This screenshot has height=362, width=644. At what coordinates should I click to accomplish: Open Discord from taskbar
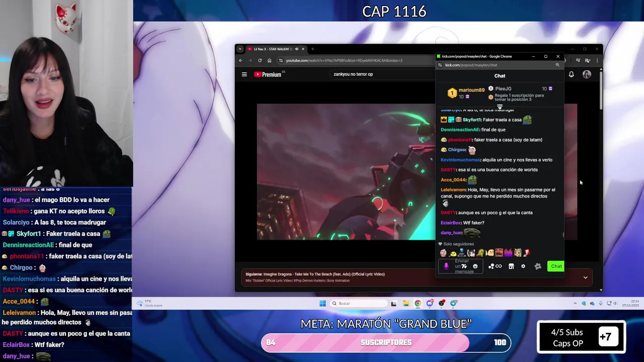click(430, 303)
